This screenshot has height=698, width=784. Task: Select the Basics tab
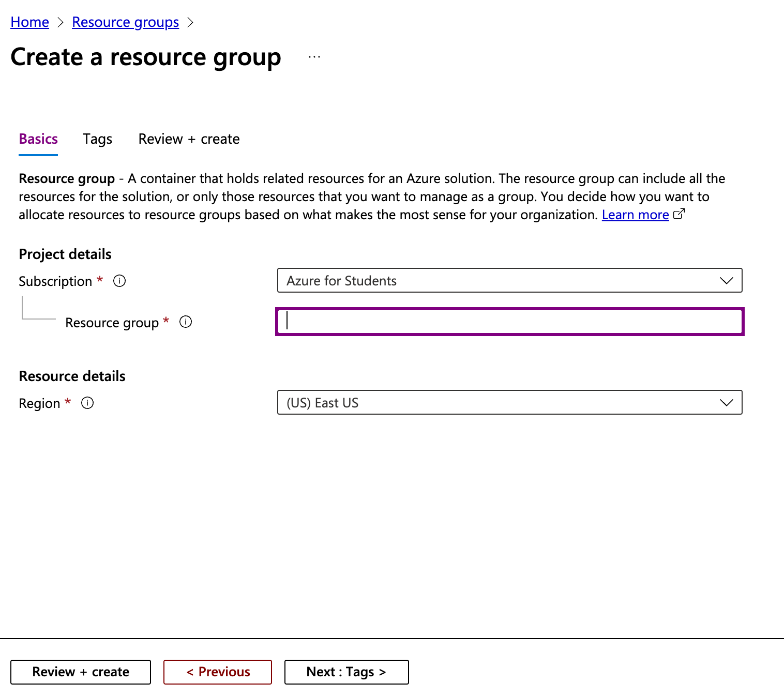pos(38,139)
